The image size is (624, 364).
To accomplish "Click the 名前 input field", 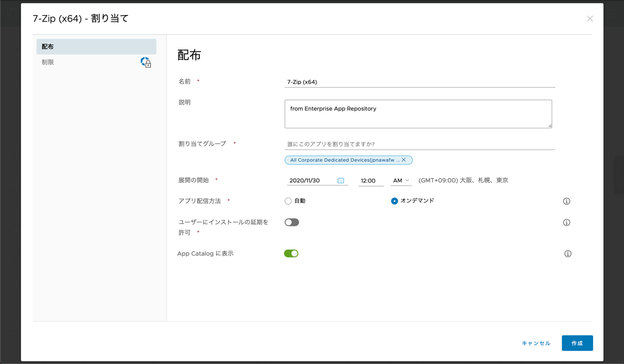I will [x=420, y=82].
